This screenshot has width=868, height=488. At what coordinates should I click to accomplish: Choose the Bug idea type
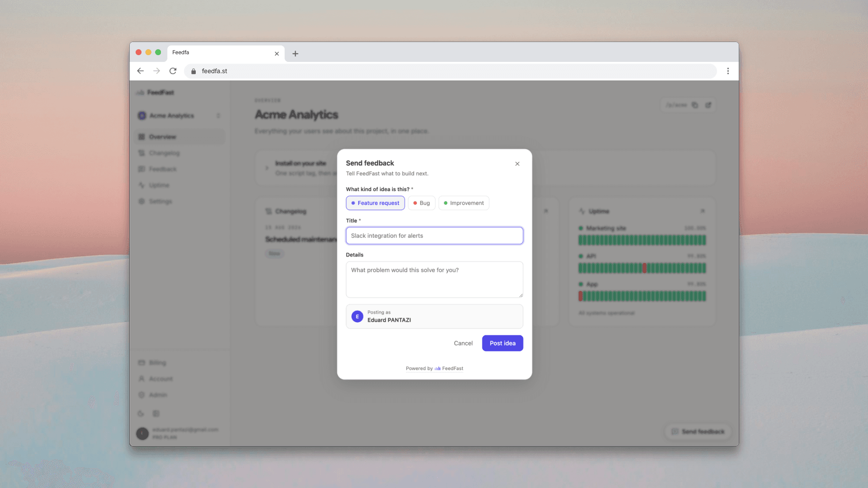coord(421,203)
